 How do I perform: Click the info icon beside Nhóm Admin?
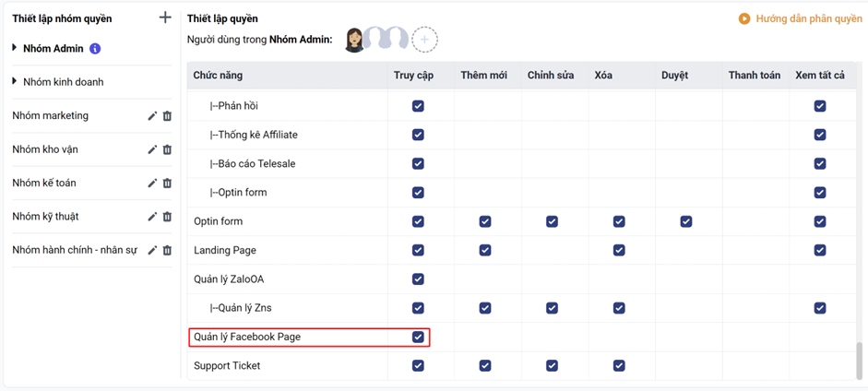click(x=95, y=49)
